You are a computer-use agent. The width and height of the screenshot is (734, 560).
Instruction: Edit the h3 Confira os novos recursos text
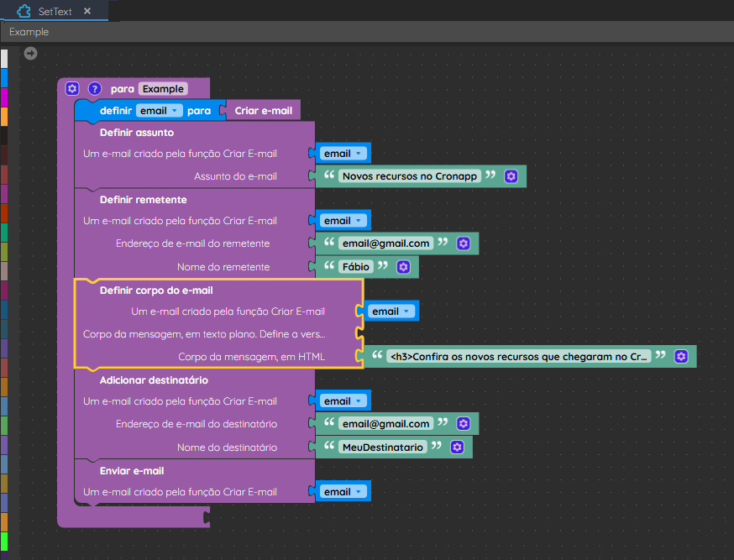519,357
